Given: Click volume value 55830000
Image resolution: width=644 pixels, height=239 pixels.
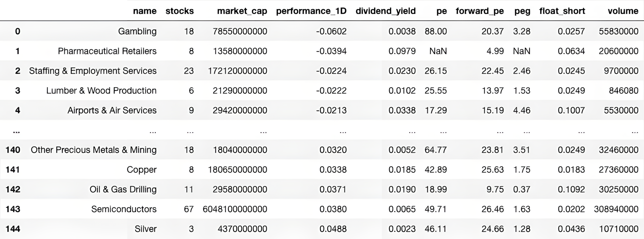Looking at the screenshot, I should coord(619,31).
